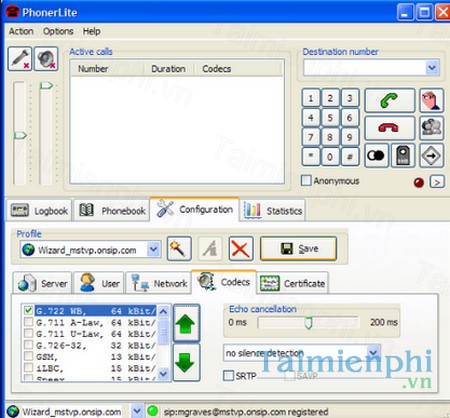The width and height of the screenshot is (450, 418).
Task: Switch to the Logbook tab
Action: click(40, 211)
